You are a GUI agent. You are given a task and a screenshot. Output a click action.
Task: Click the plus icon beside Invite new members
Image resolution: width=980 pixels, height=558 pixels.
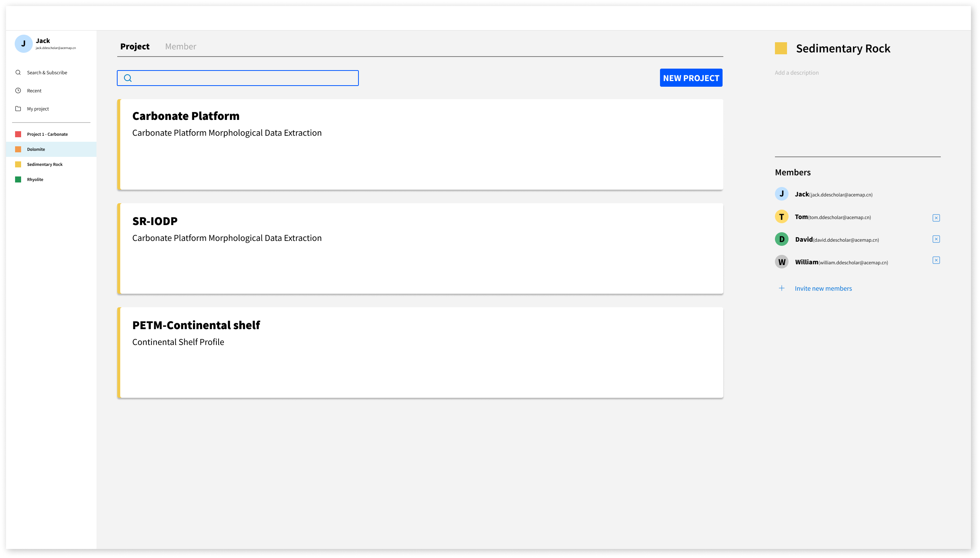(781, 288)
